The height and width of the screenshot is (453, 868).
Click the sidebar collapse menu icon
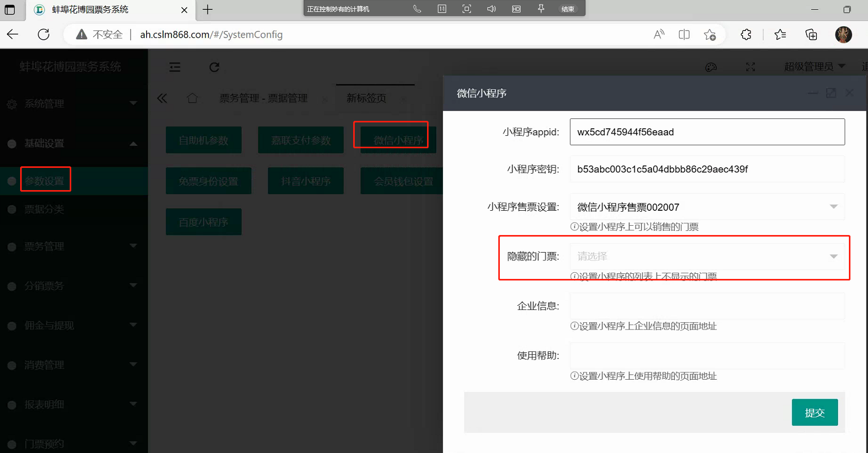(x=175, y=67)
